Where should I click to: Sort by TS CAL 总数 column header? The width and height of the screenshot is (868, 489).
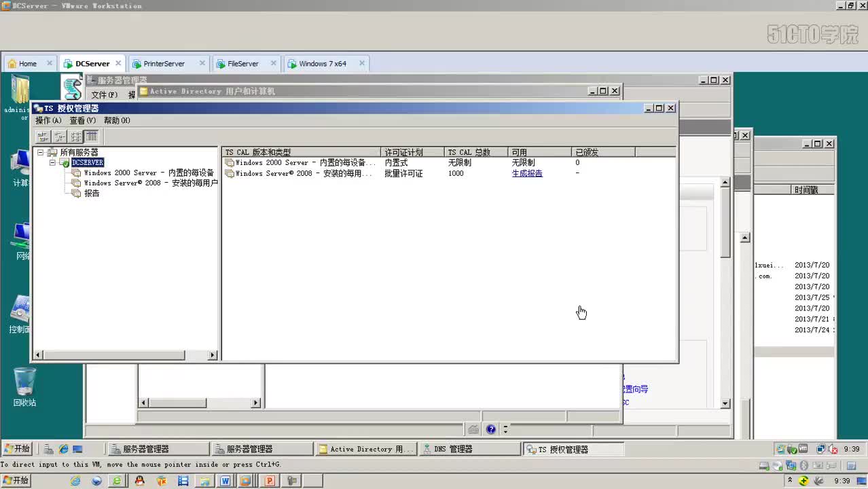coord(477,152)
